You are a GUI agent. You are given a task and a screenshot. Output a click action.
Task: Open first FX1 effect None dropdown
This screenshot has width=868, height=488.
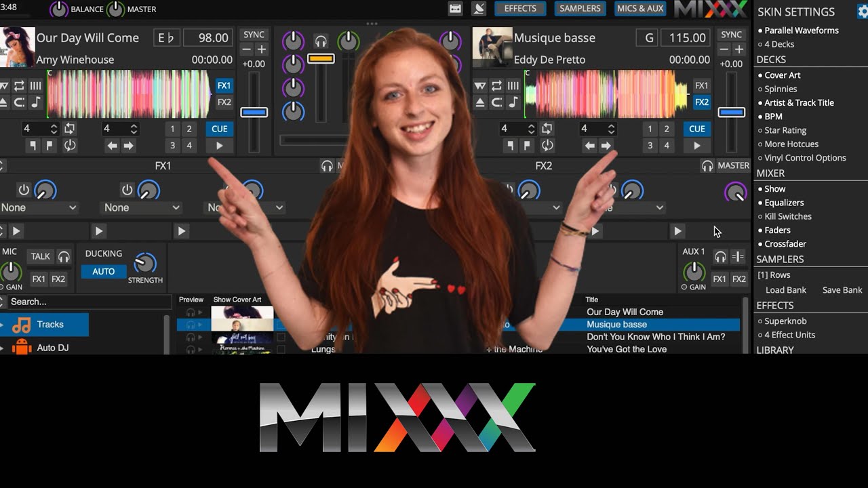39,207
